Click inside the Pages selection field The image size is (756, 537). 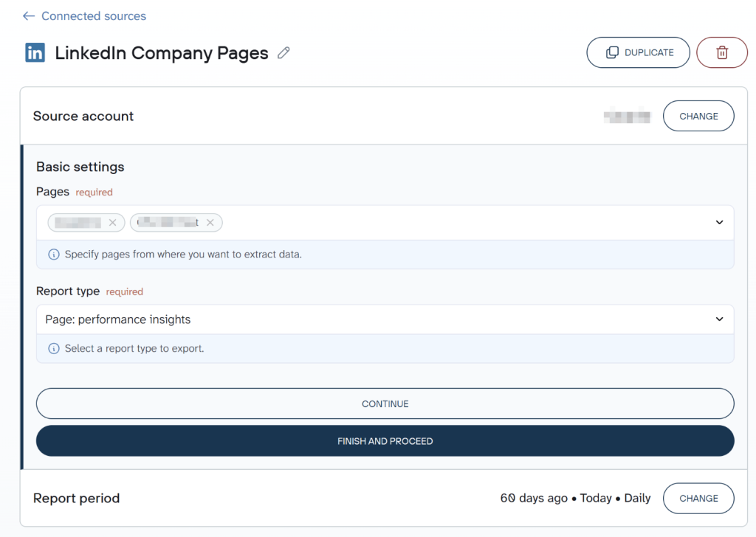(385, 223)
